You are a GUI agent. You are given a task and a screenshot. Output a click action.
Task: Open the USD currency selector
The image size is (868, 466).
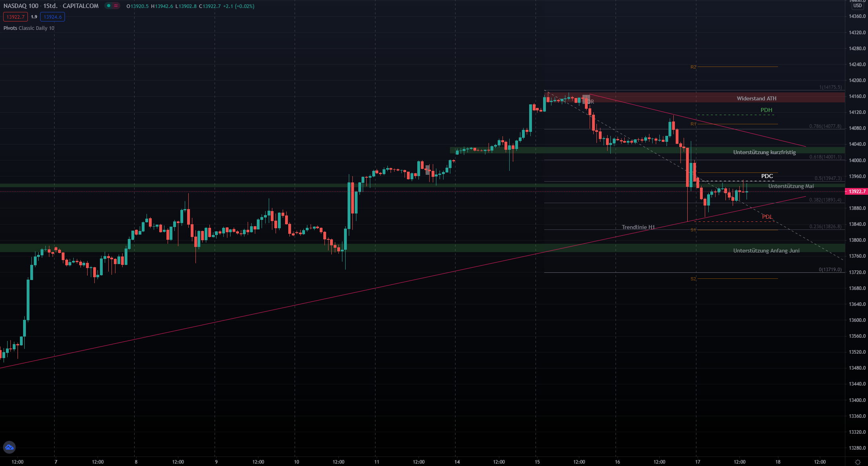pyautogui.click(x=857, y=6)
